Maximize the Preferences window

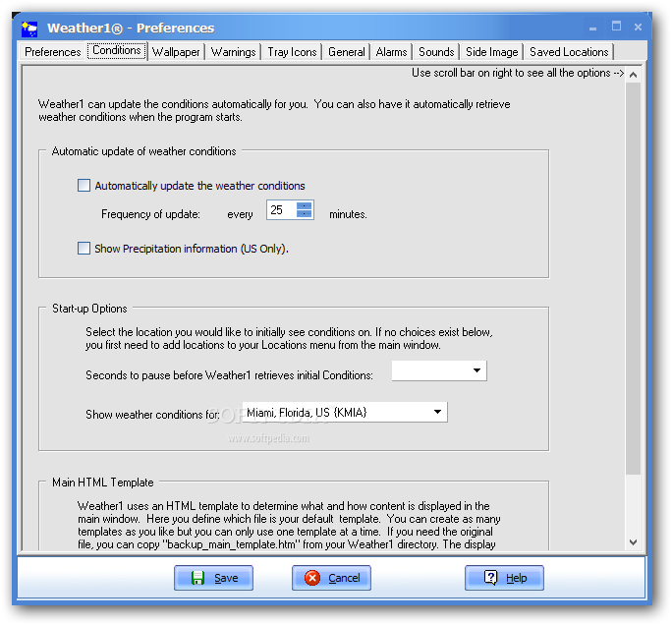(616, 27)
